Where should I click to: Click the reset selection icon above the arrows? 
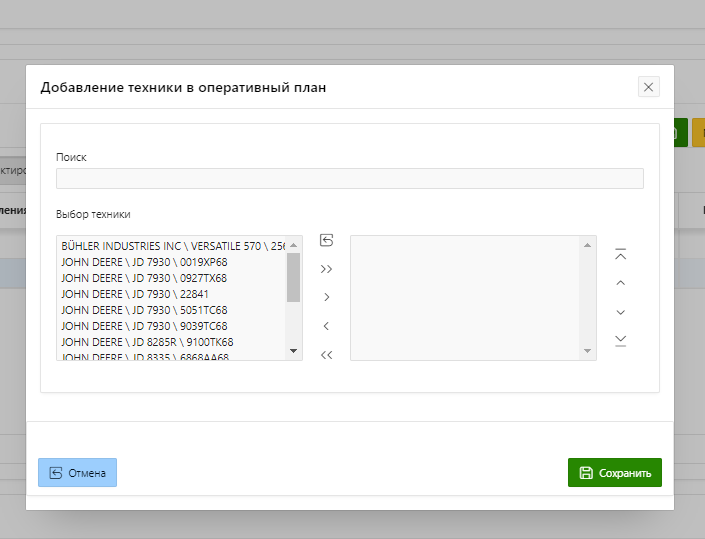326,241
